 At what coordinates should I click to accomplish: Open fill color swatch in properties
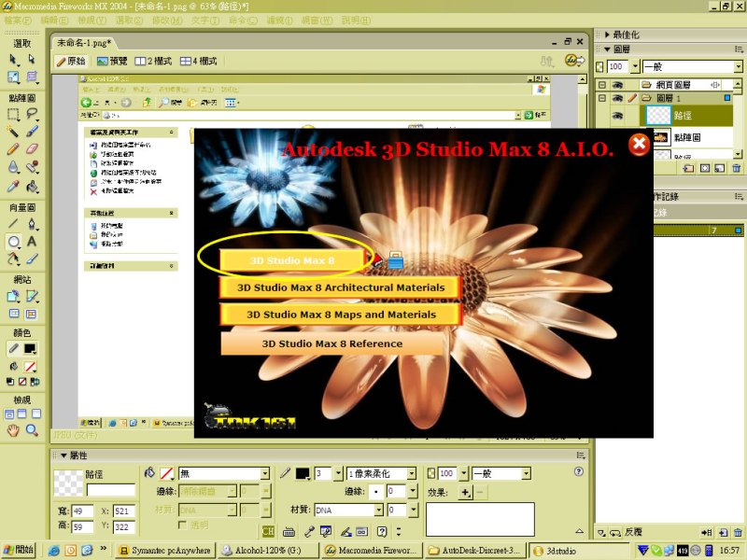point(166,473)
